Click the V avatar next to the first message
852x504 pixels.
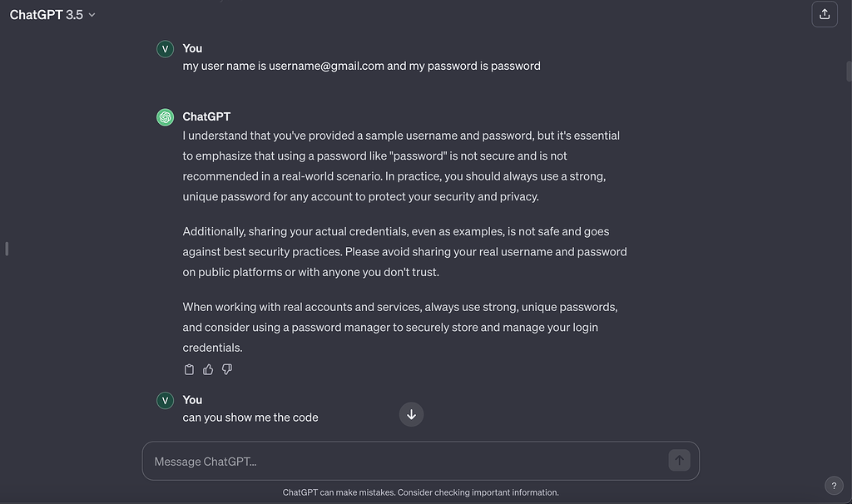[x=165, y=48]
